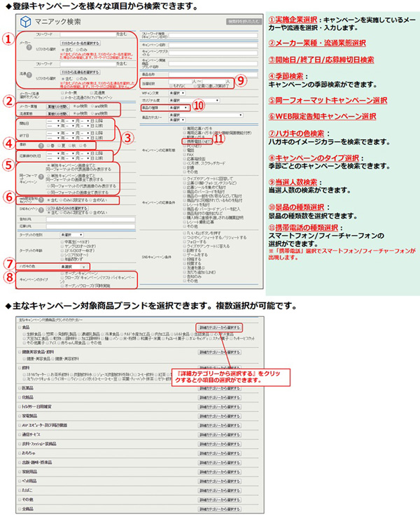Open the first 景品カテゴリー dropdown

206,115
